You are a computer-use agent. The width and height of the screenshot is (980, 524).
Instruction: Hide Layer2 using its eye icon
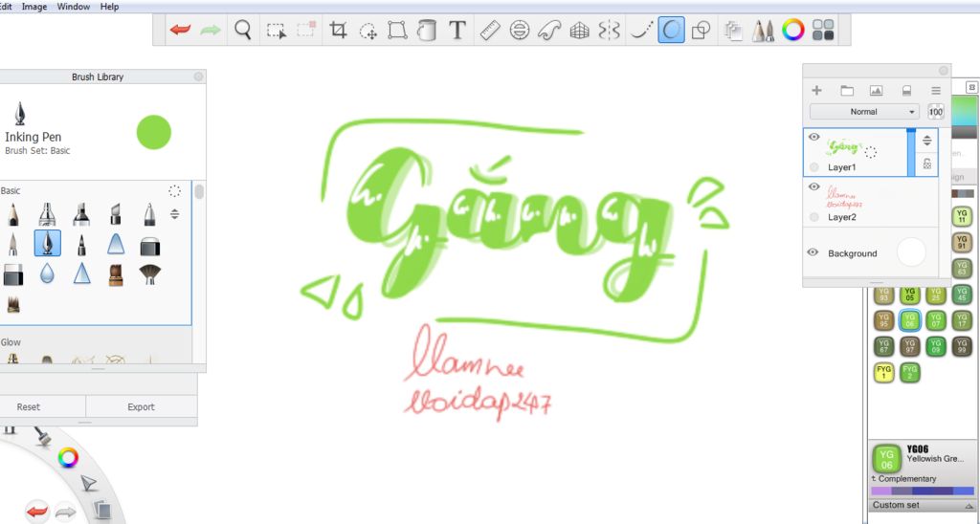coord(813,186)
